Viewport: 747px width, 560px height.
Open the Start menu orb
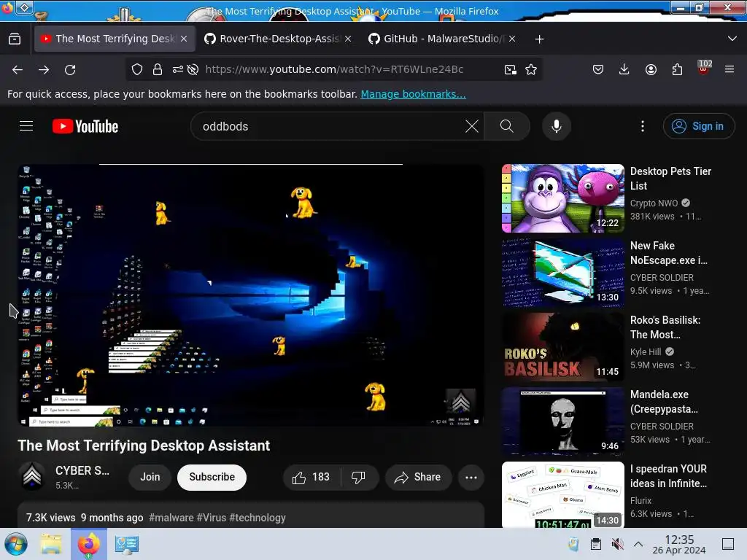point(16,544)
